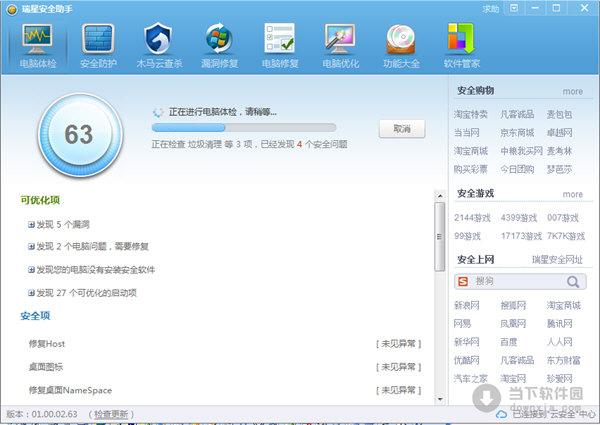Image resolution: width=600 pixels, height=425 pixels.
Task: Open the title bar dropdown menu icon
Action: tap(514, 8)
